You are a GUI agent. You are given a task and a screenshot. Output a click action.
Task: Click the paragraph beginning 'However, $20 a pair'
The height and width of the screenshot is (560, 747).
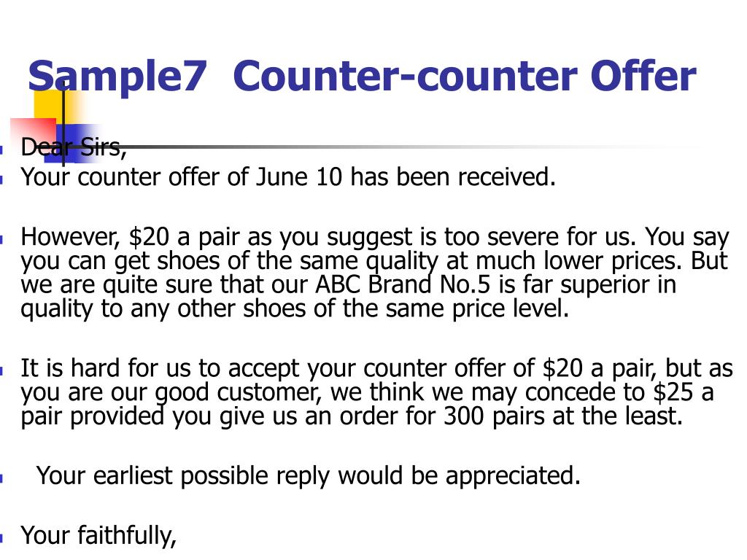tap(374, 273)
